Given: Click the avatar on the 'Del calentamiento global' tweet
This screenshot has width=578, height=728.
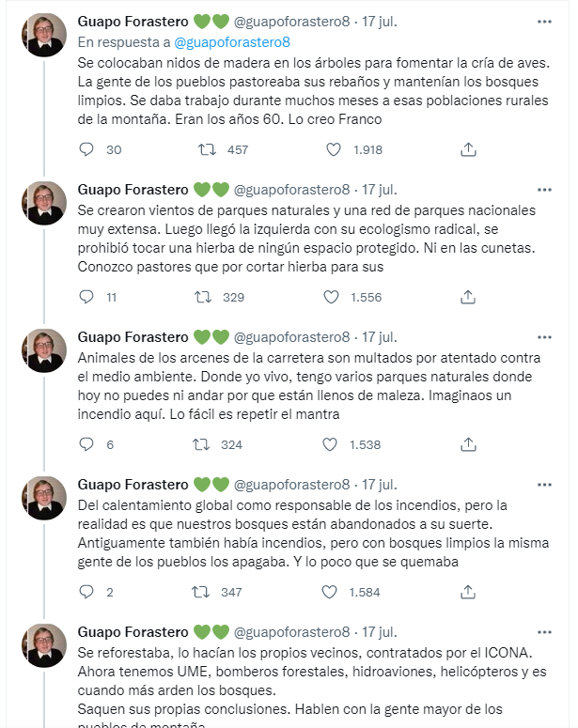Looking at the screenshot, I should (x=45, y=498).
